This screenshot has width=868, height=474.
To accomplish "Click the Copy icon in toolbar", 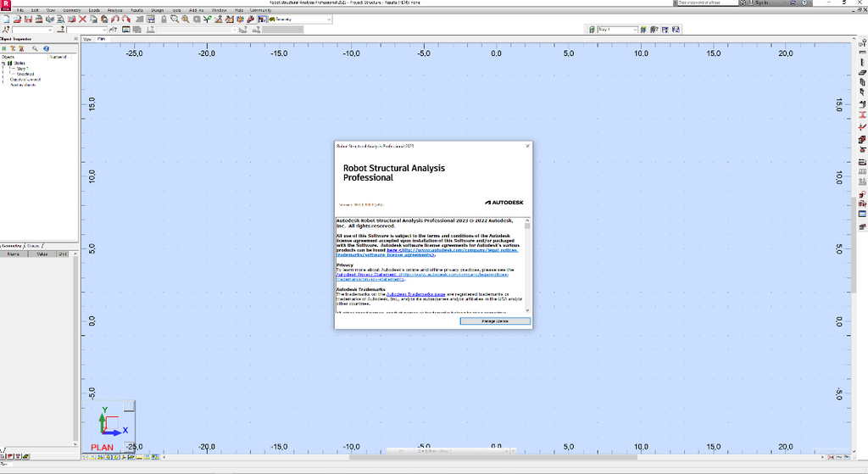I will tap(93, 20).
